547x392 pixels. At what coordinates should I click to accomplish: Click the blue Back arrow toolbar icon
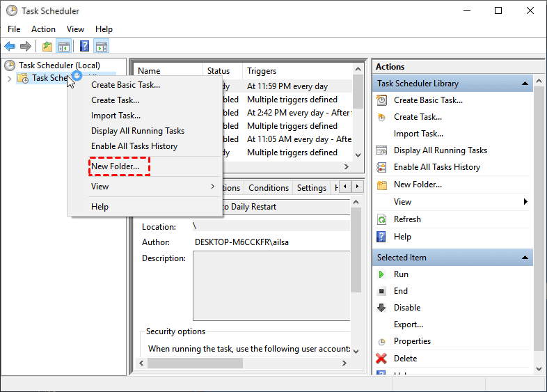point(10,46)
